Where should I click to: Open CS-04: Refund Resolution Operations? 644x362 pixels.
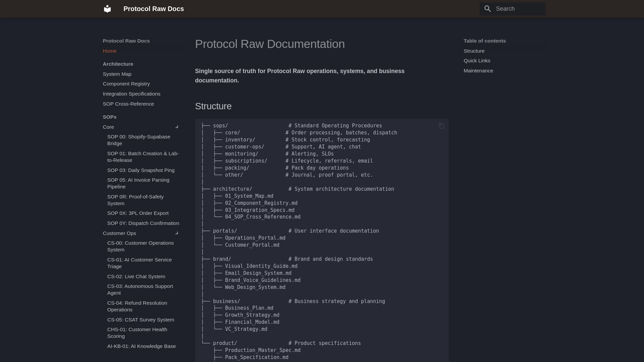tap(137, 306)
